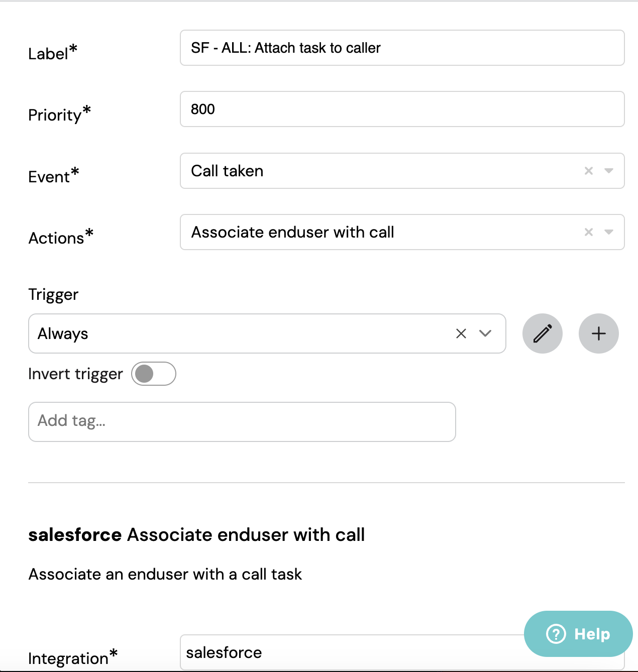Clear the Event field with its X icon
The image size is (638, 672).
tap(589, 171)
